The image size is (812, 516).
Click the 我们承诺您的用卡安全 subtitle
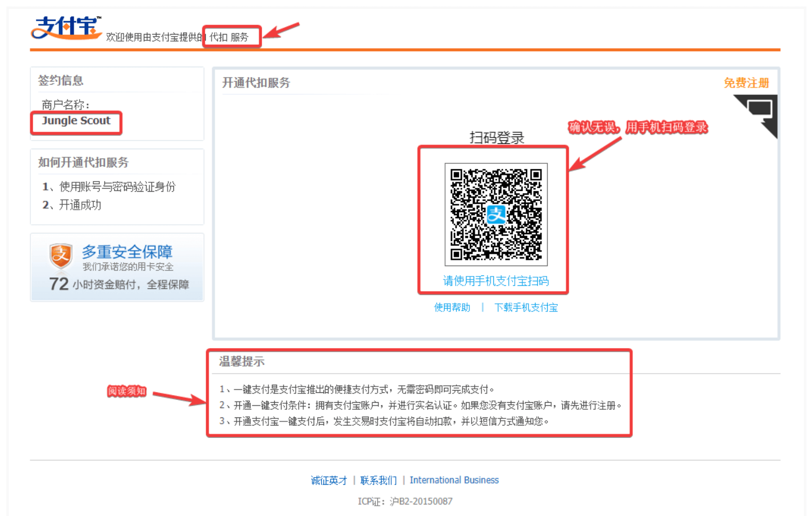(x=128, y=267)
